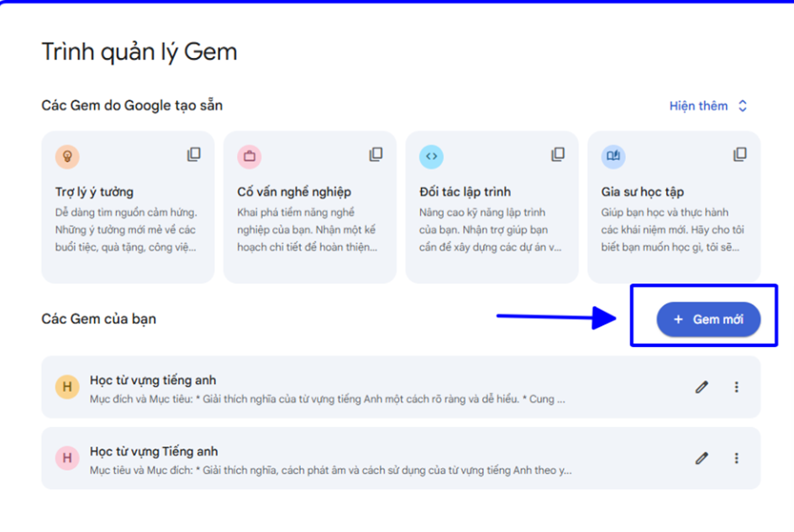Image resolution: width=794 pixels, height=532 pixels.
Task: Open the three-dot menu of the second custom Gem
Action: coord(737,458)
